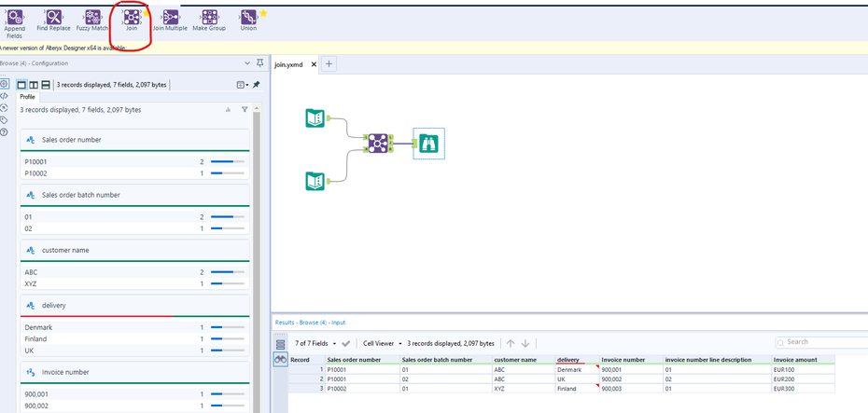This screenshot has width=868, height=413.
Task: Open the XML view icon in sidebar
Action: (4, 96)
